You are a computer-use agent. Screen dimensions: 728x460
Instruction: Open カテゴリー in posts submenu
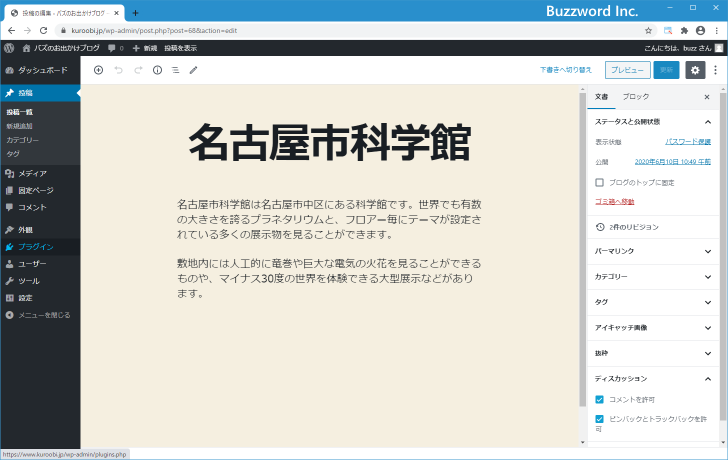coord(22,140)
